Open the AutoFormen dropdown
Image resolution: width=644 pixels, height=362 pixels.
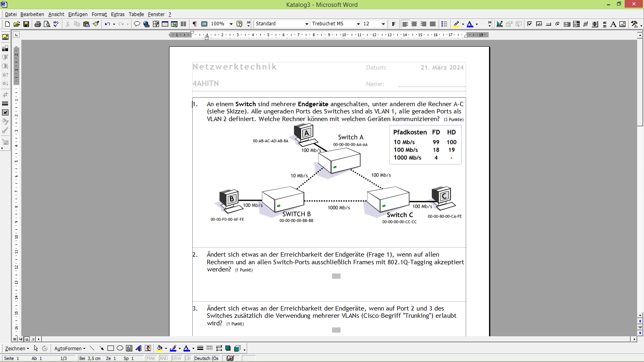(70, 348)
